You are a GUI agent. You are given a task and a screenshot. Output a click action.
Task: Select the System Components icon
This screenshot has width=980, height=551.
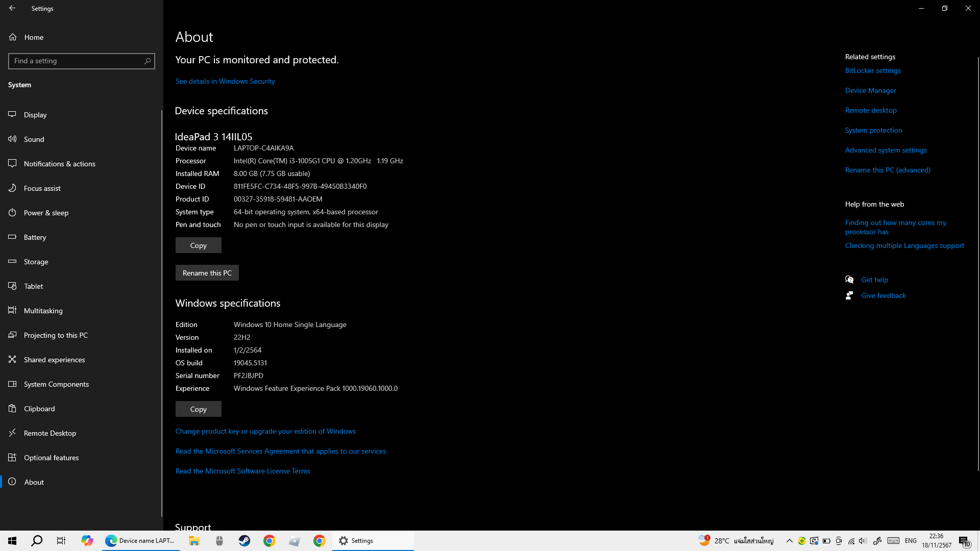tap(12, 384)
